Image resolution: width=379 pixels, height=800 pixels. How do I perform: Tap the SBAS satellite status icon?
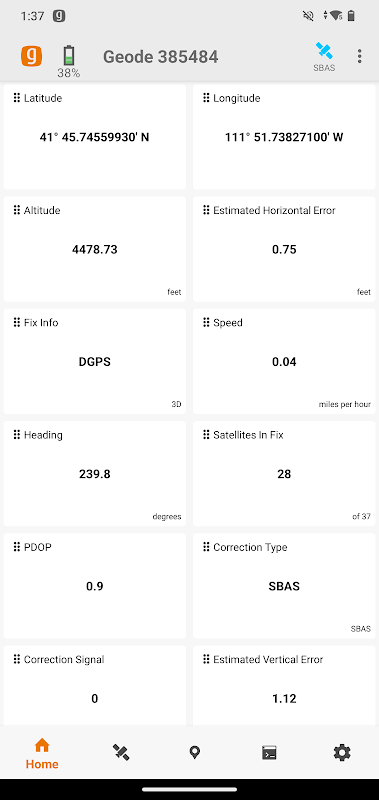tap(324, 56)
